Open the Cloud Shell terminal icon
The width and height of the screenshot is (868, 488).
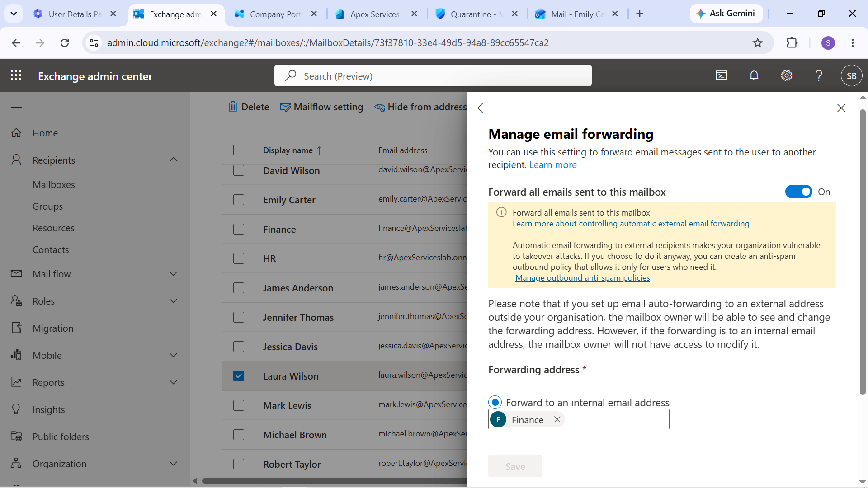722,75
